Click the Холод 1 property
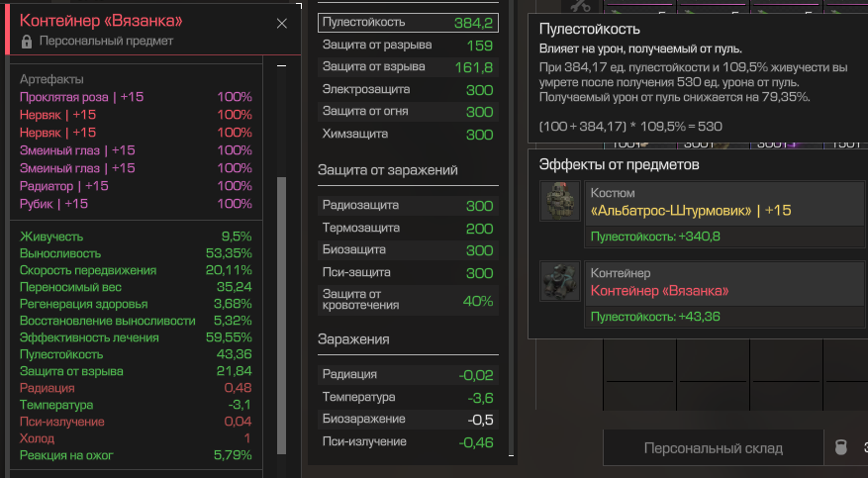Screen dimensions: 868x478 coord(136,438)
